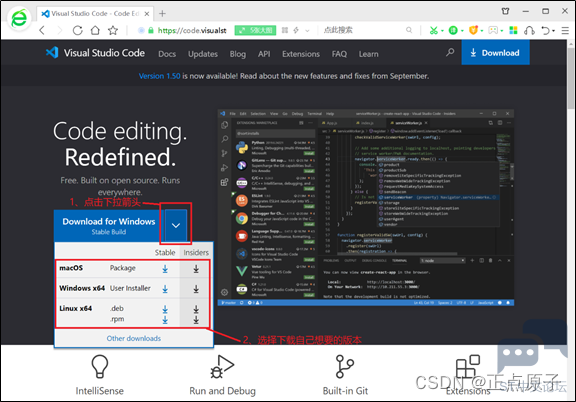
Task: Open the Updates menu item
Action: click(x=203, y=54)
